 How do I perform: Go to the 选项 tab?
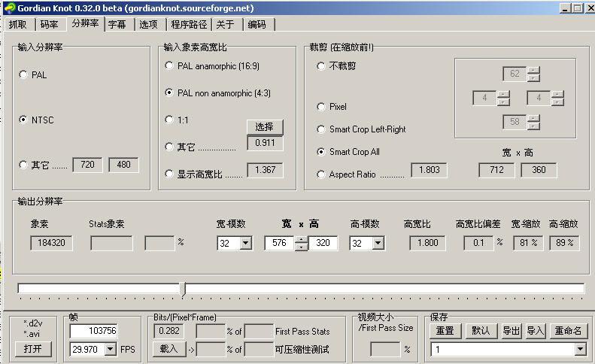point(149,25)
